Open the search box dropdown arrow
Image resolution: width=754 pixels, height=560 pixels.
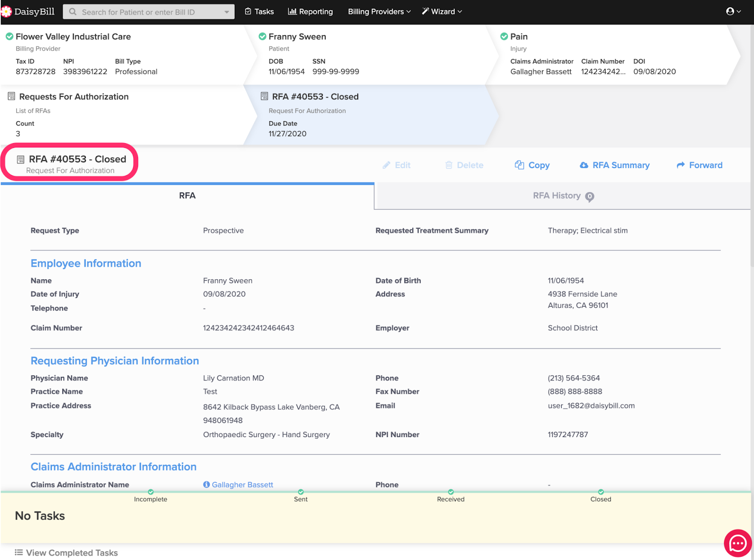pyautogui.click(x=227, y=12)
